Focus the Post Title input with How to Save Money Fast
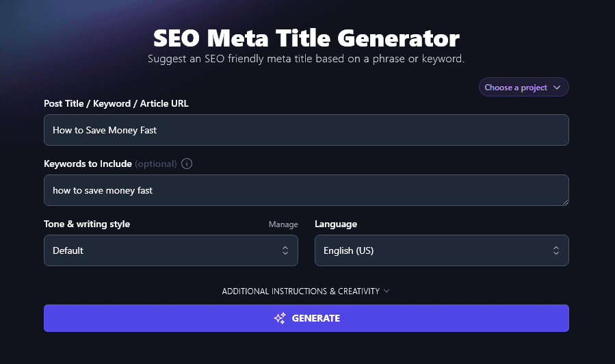615x364 pixels. pos(306,130)
